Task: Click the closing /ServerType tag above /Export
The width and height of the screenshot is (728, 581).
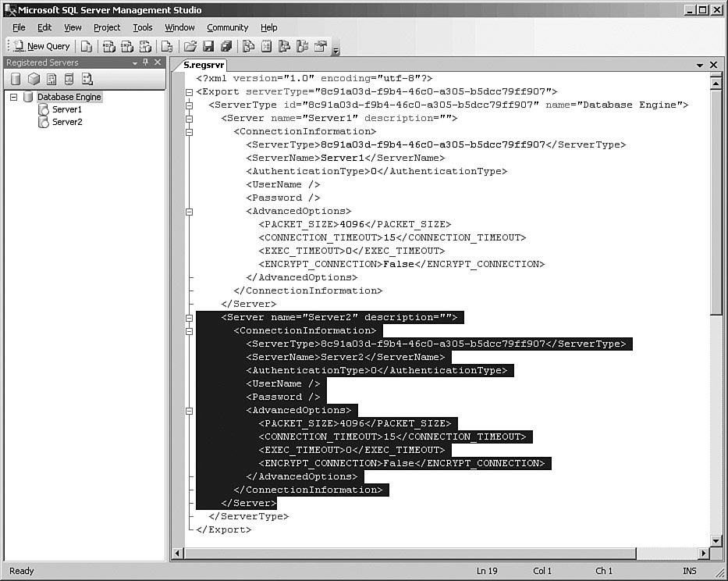Action: [249, 516]
